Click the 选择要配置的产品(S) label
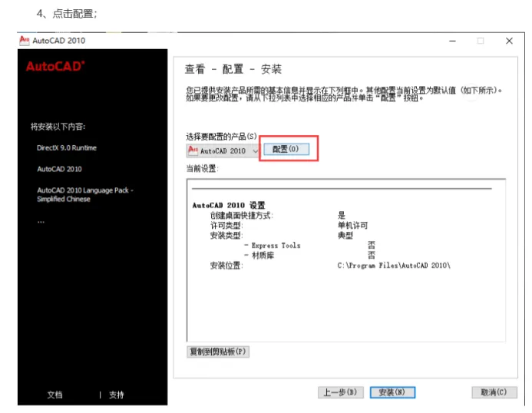Viewport: 532px width, 413px height. coord(222,137)
